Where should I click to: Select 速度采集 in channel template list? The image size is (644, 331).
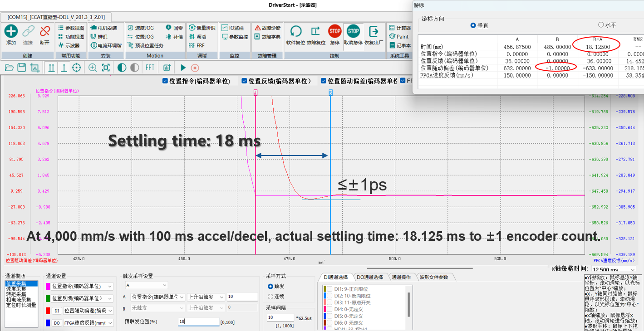[x=16, y=289]
